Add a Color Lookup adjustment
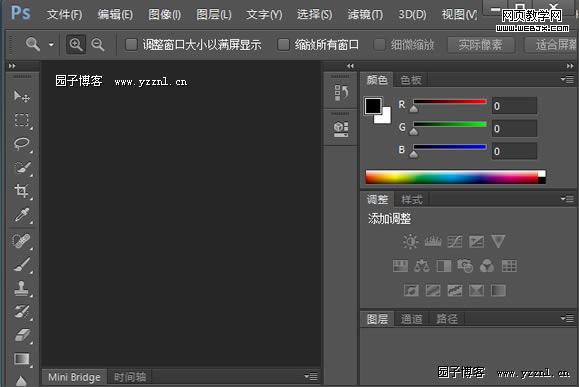The width and height of the screenshot is (579, 387). (509, 266)
